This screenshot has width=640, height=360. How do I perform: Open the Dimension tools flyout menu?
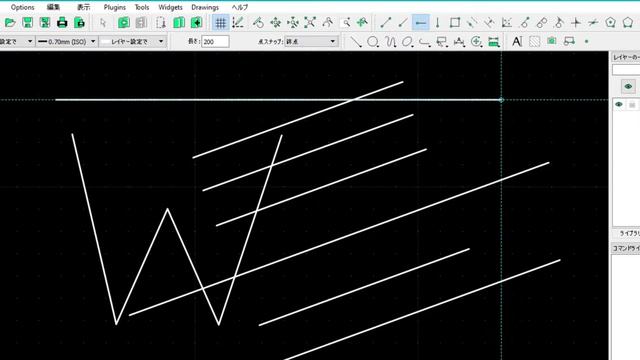(x=459, y=42)
